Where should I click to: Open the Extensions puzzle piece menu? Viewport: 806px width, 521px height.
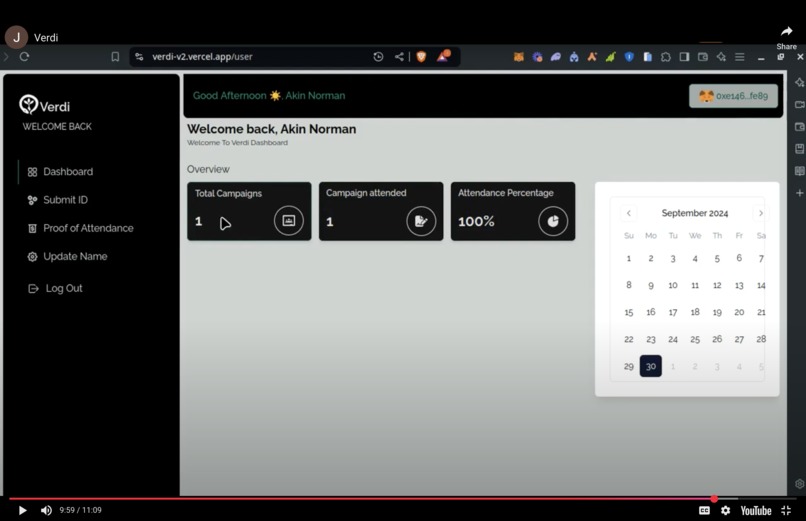(666, 57)
